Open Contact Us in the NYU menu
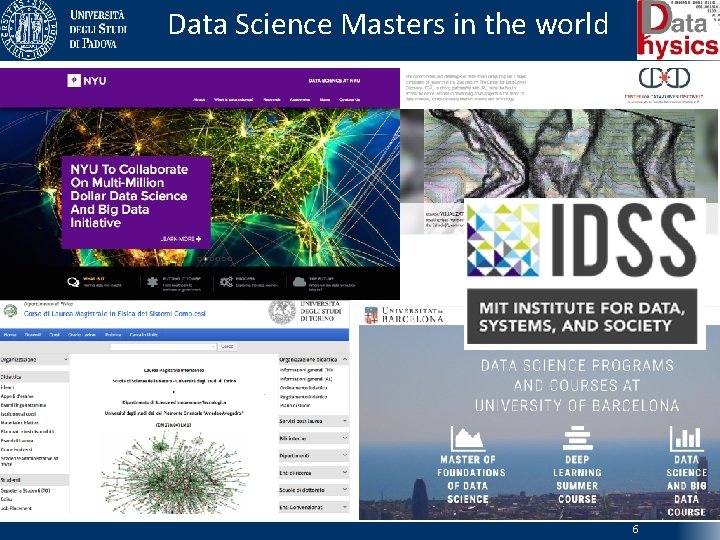Viewport: 720px width, 540px height. tap(349, 100)
